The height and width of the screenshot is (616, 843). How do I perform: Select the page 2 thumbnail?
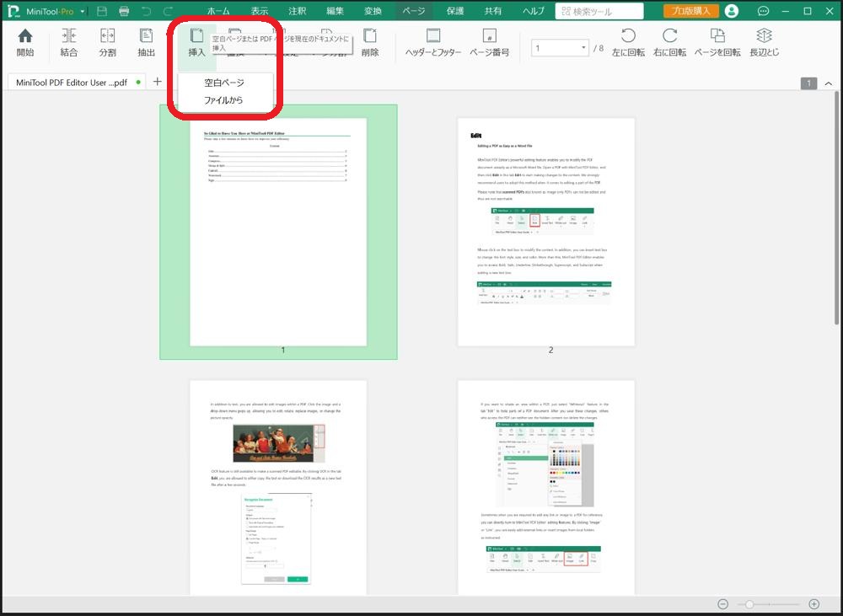[x=545, y=232]
